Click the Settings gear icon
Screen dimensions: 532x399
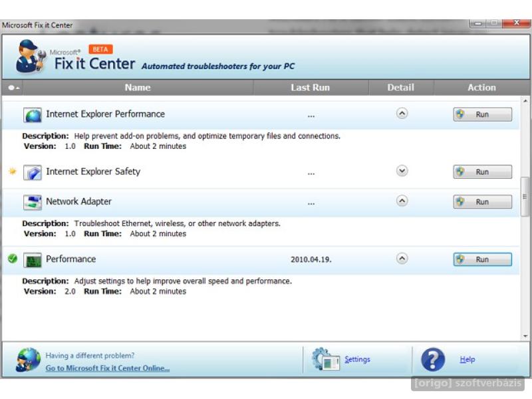pyautogui.click(x=325, y=359)
